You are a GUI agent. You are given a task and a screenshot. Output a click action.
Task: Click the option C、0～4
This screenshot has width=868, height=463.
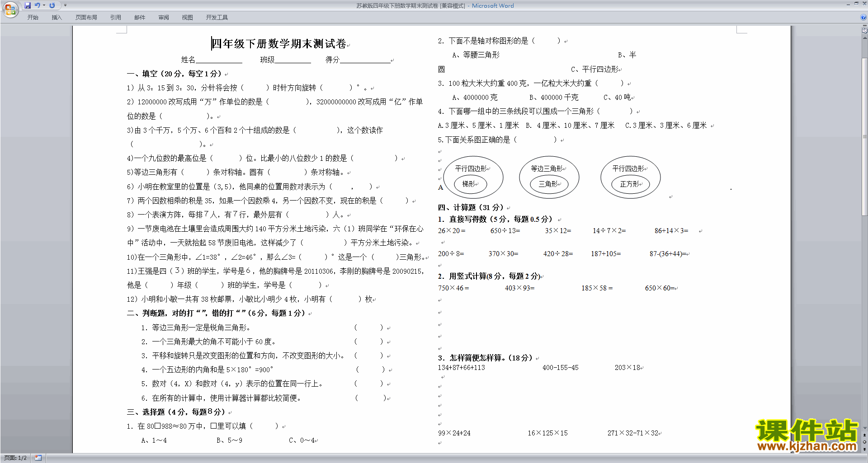click(x=302, y=440)
